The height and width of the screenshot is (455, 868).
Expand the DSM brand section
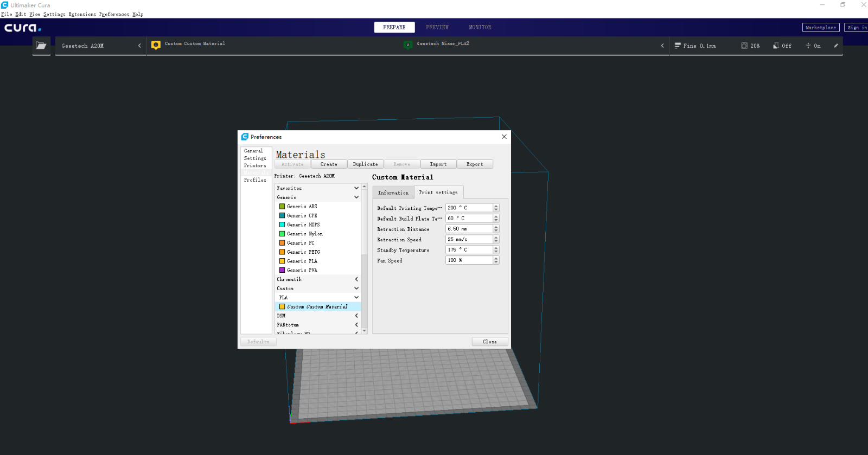tap(356, 316)
